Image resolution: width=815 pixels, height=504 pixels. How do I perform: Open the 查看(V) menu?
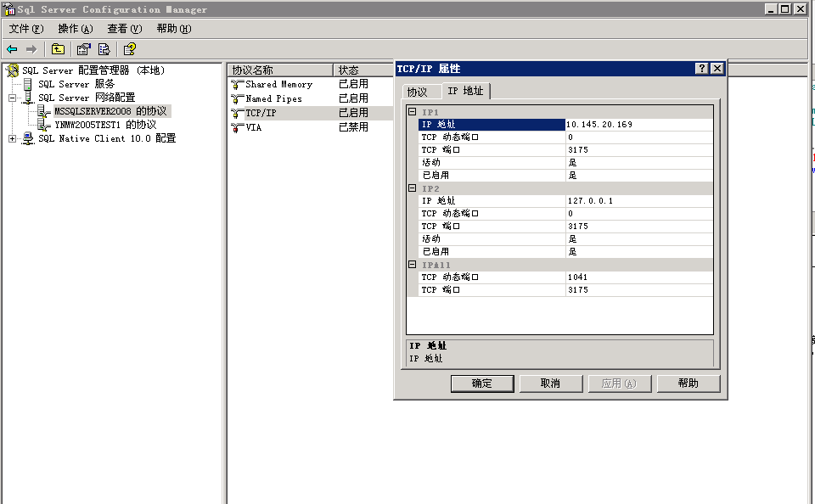click(x=125, y=29)
